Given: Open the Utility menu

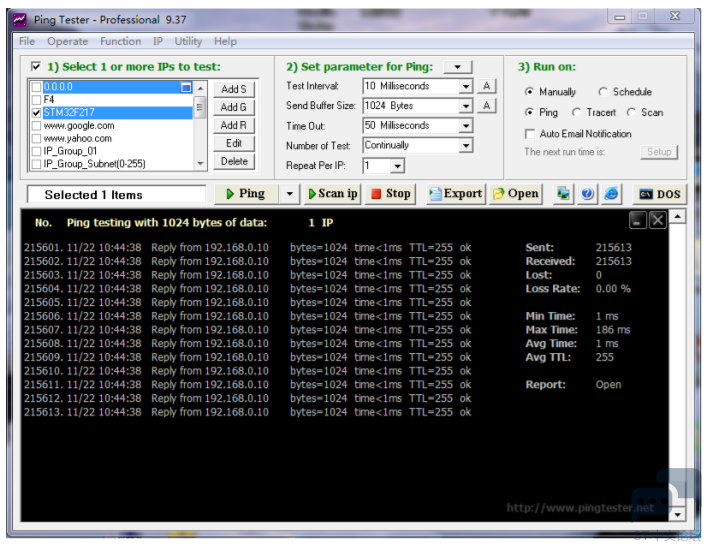Looking at the screenshot, I should 188,41.
